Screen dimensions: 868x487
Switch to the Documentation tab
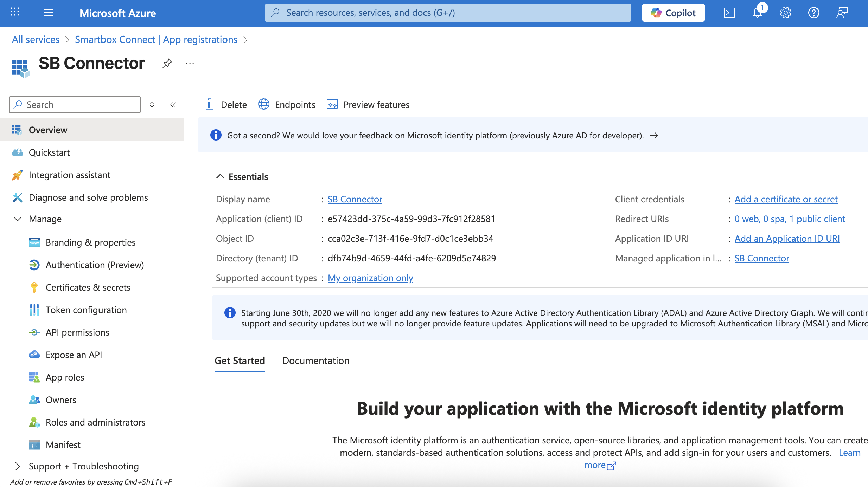[315, 361]
